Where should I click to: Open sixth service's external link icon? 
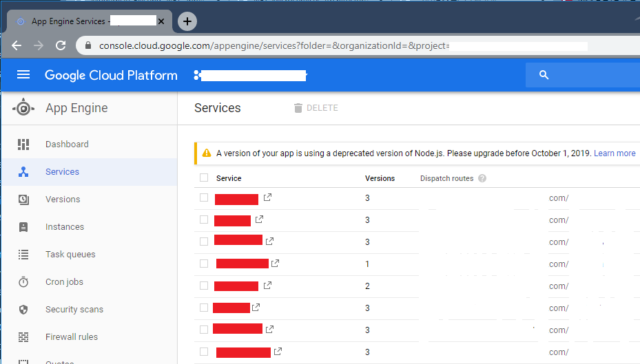(x=256, y=308)
